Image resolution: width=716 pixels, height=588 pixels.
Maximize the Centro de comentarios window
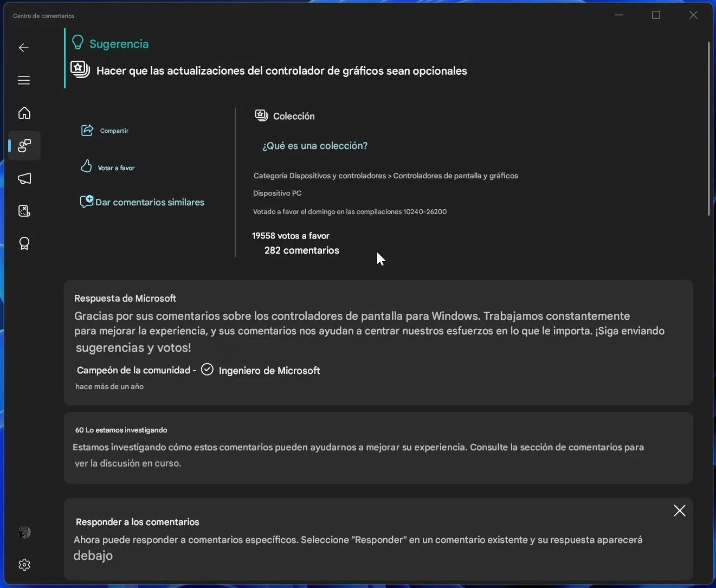[656, 15]
